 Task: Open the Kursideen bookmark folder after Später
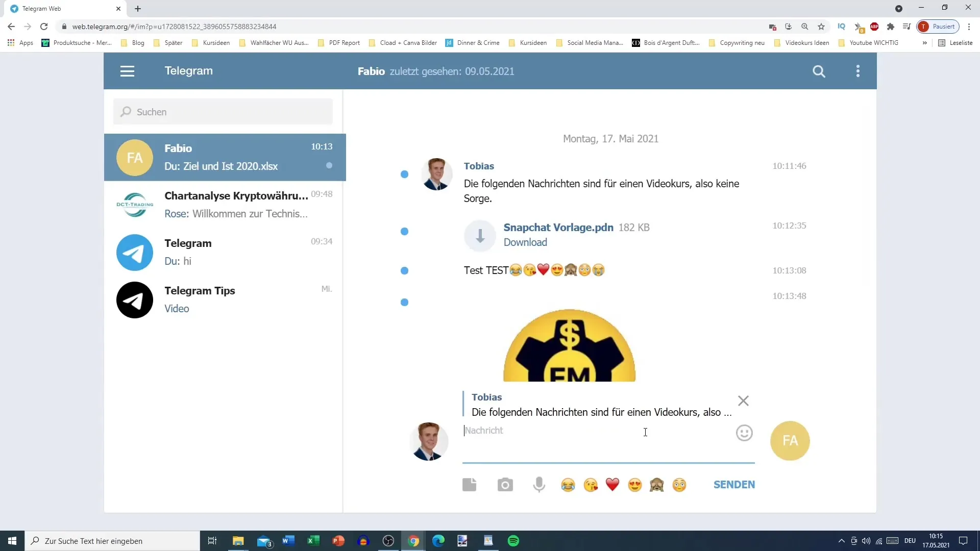[x=211, y=43]
